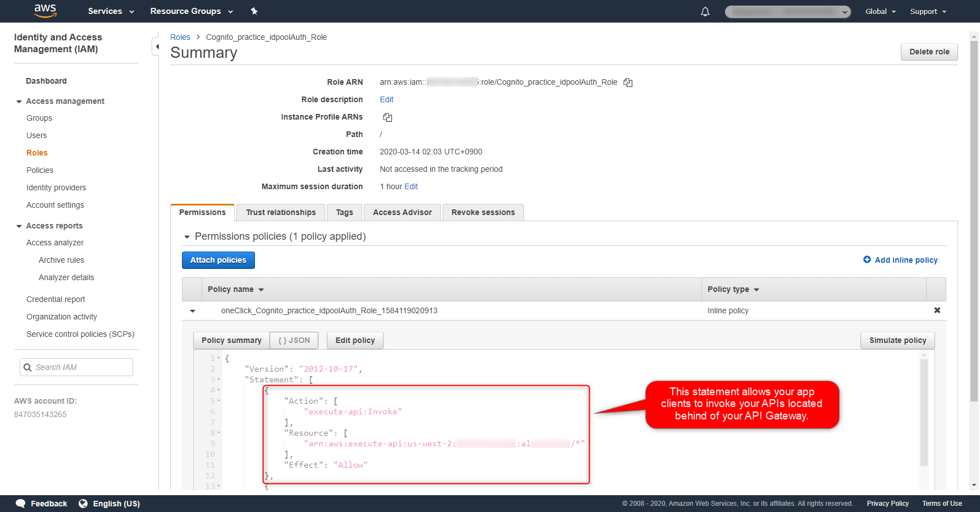Viewport: 980px width, 512px height.
Task: Go to Users in the sidebar
Action: coord(37,135)
